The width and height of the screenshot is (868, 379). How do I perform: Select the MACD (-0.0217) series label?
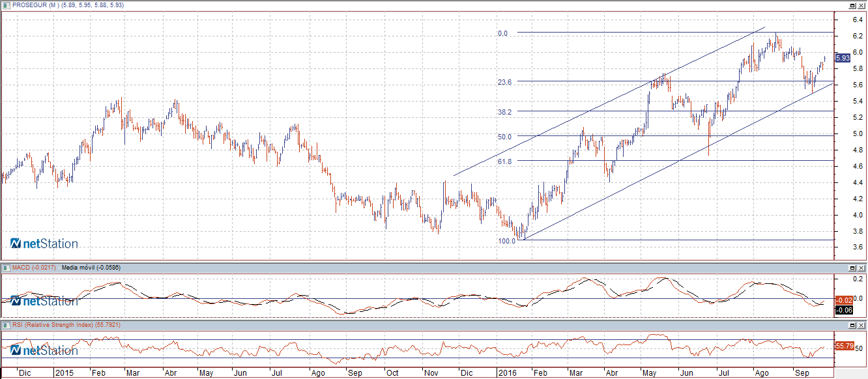point(34,268)
